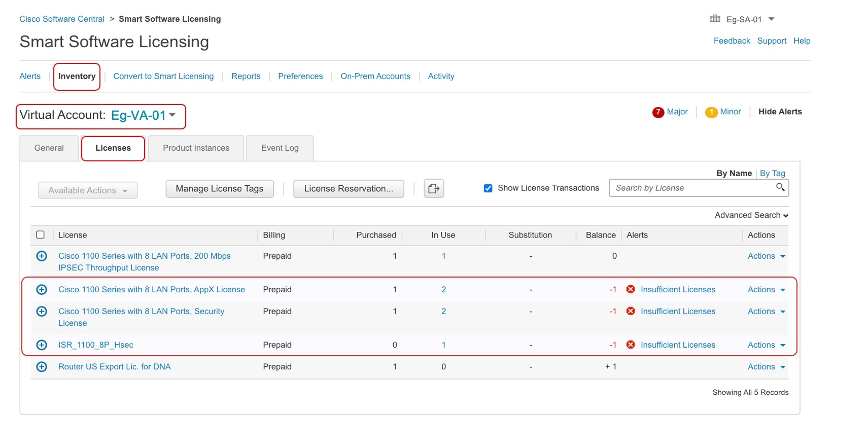Expand Advanced Search options
Image resolution: width=868 pixels, height=443 pixels.
coord(751,215)
